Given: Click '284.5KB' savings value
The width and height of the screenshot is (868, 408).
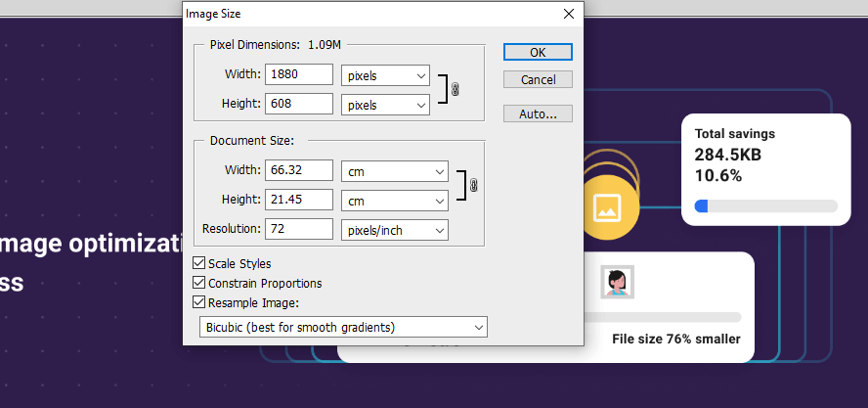Looking at the screenshot, I should click(728, 155).
